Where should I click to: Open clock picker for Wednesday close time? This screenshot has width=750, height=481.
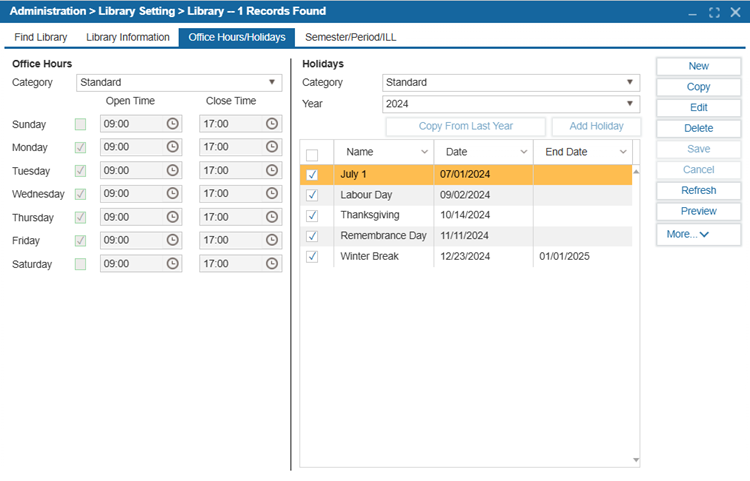272,193
